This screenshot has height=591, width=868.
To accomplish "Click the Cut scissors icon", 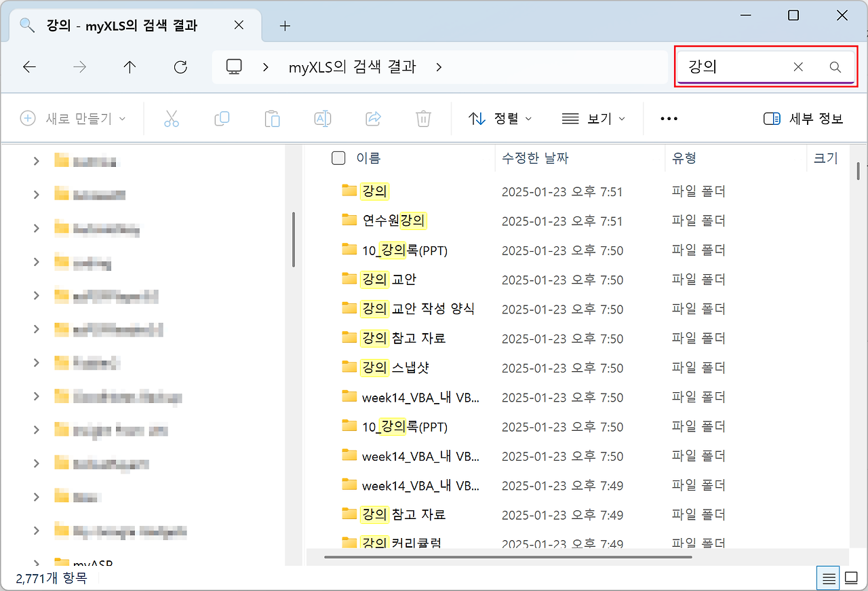I will (172, 119).
